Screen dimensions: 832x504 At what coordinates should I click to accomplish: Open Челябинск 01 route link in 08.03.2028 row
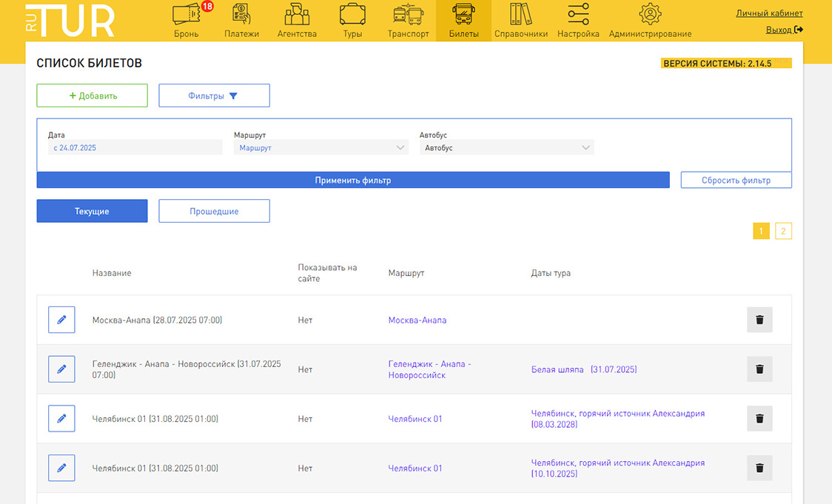point(415,419)
